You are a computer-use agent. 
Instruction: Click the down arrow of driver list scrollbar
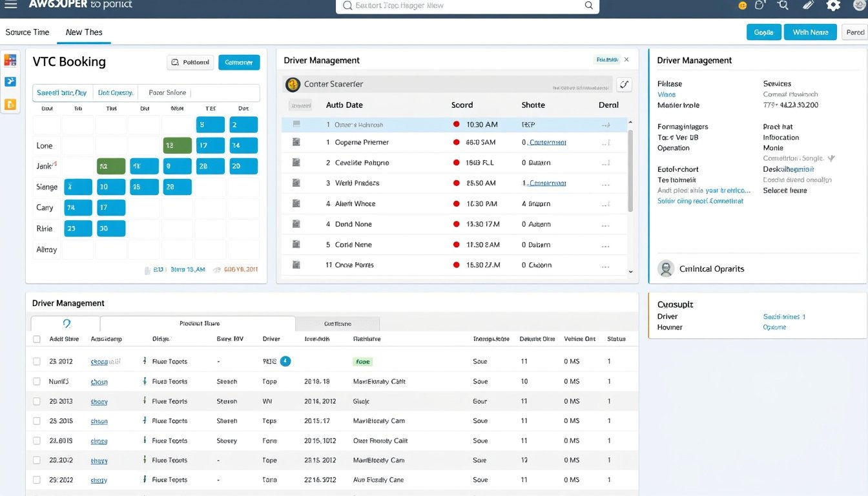[631, 273]
